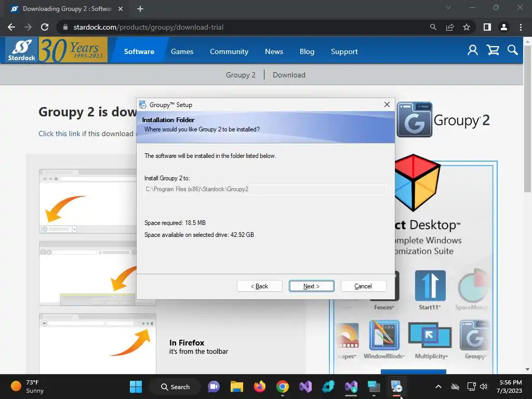Go forward in Chrome browser
The image size is (532, 399).
(28, 27)
